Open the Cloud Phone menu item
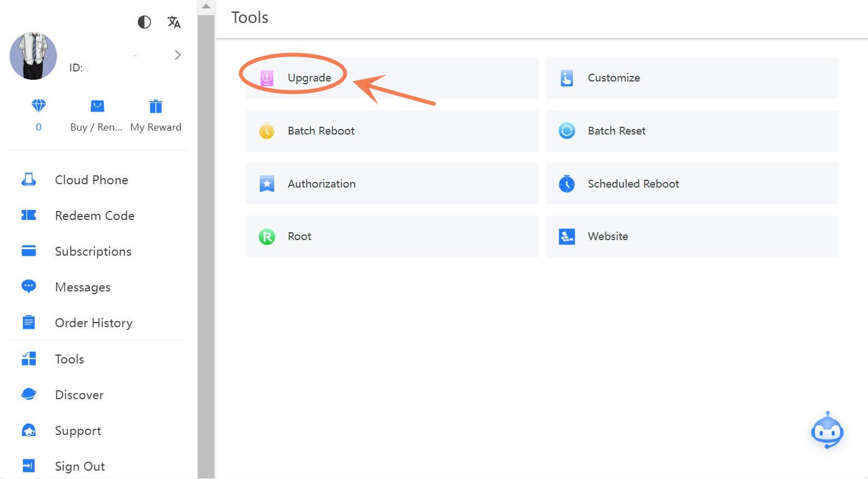 click(92, 180)
